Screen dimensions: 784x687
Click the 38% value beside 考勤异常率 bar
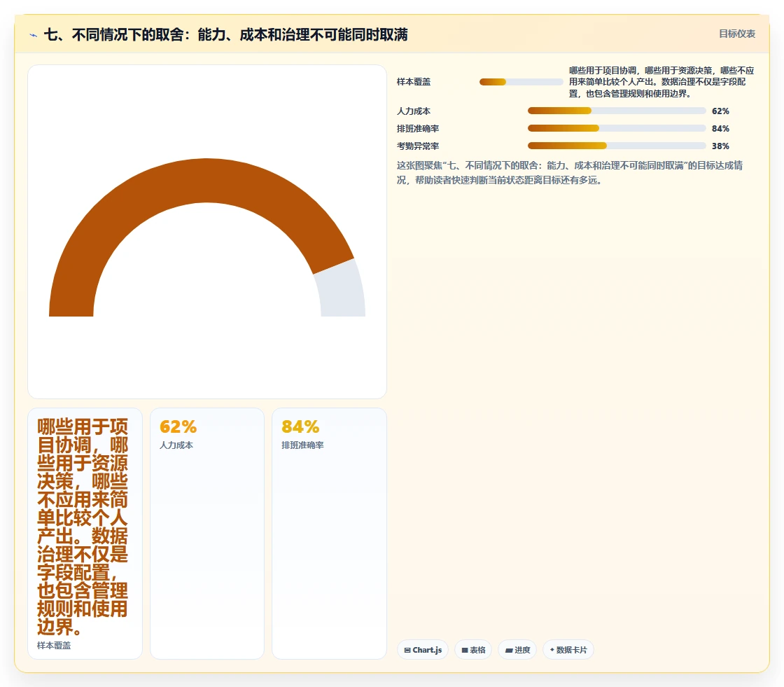[x=720, y=146]
